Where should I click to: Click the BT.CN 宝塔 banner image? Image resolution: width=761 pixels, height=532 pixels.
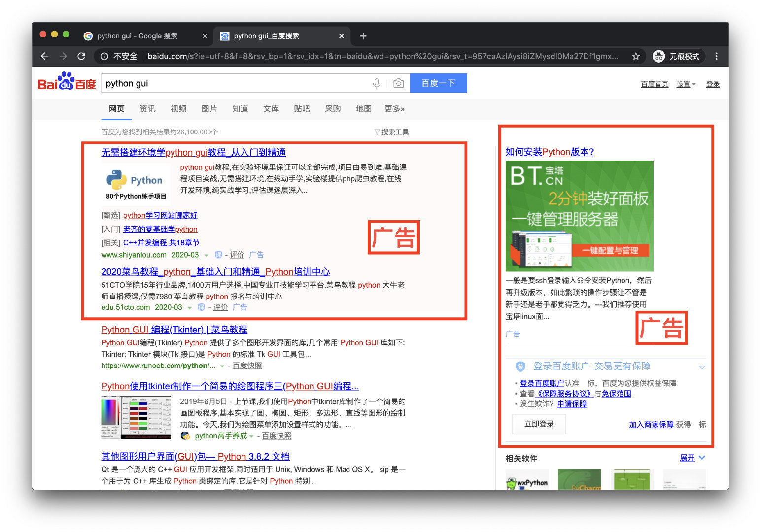(x=580, y=216)
